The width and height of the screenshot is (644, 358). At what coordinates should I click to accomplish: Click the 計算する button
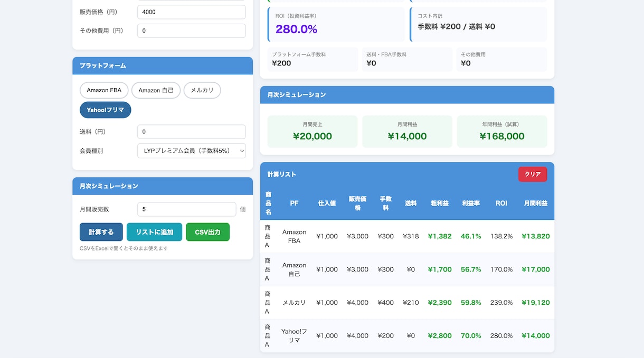tap(101, 232)
